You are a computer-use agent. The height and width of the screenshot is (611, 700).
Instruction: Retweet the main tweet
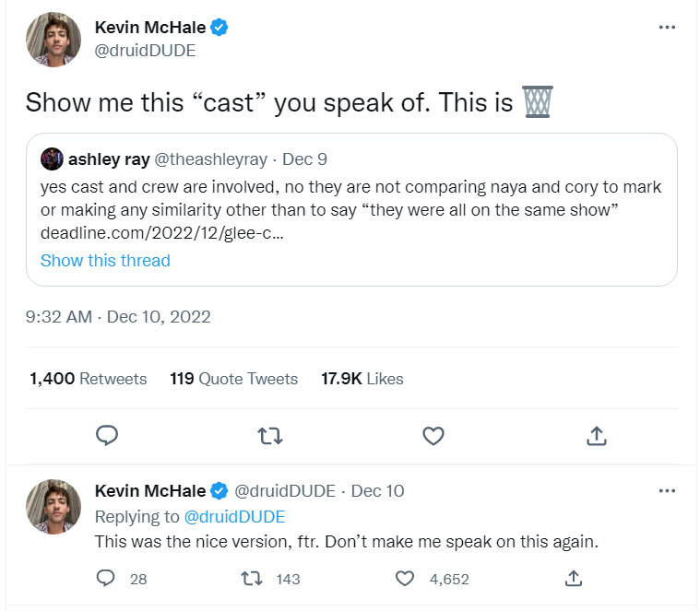pyautogui.click(x=269, y=435)
